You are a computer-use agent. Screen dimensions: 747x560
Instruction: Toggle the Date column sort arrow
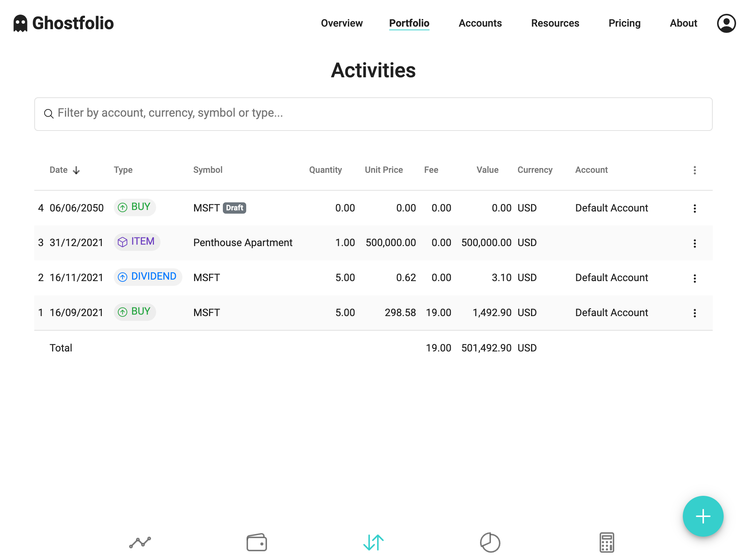tap(77, 170)
